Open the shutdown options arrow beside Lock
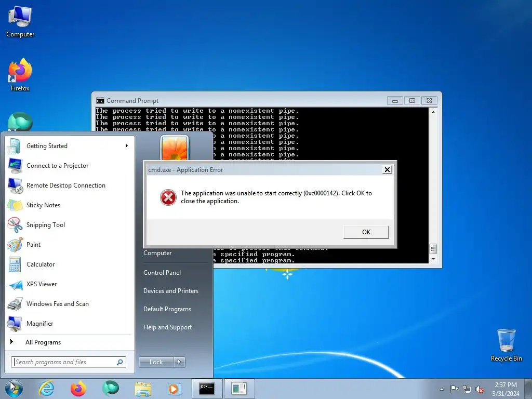Screen dimensions: 532x399 coord(179,362)
